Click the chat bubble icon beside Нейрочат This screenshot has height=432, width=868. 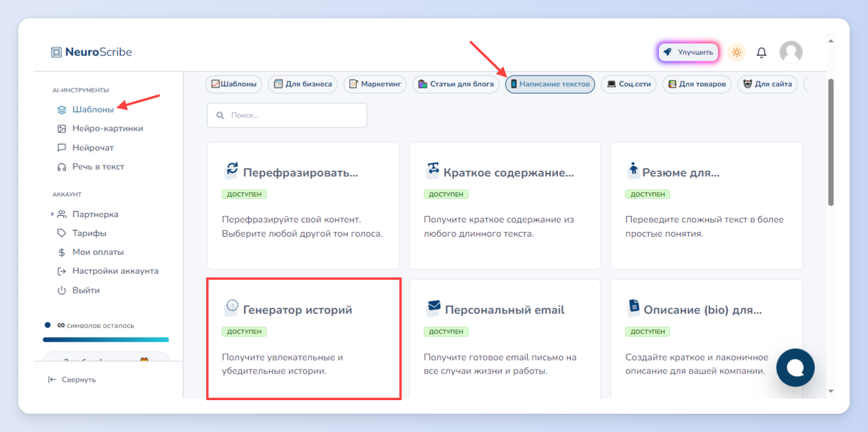point(61,148)
